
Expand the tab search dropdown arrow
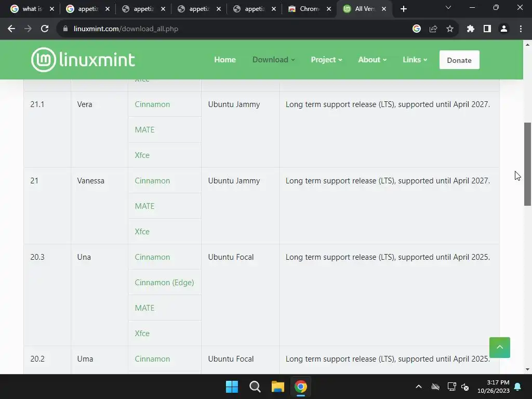click(448, 7)
